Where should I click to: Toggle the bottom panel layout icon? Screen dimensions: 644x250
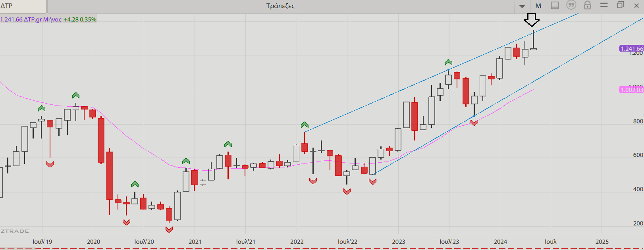click(x=555, y=6)
